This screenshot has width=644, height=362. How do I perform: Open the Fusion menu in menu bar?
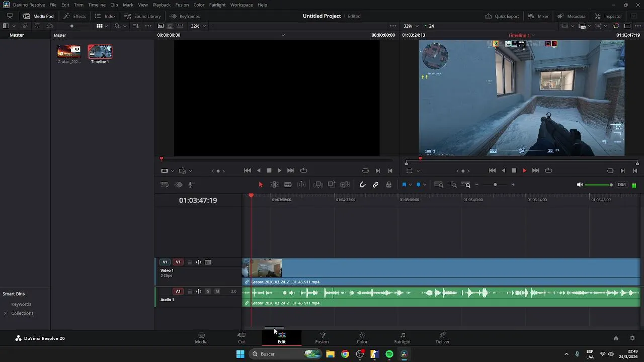click(182, 5)
